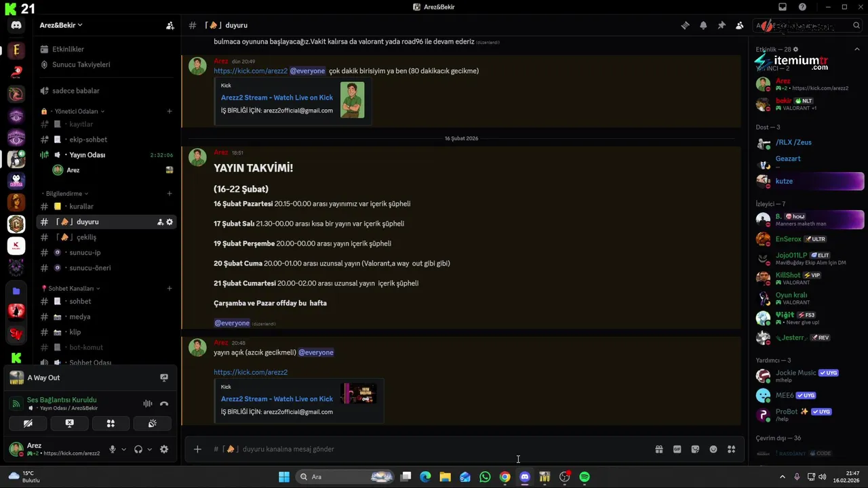Collapse the Sohbet Kanalları category

point(71,288)
